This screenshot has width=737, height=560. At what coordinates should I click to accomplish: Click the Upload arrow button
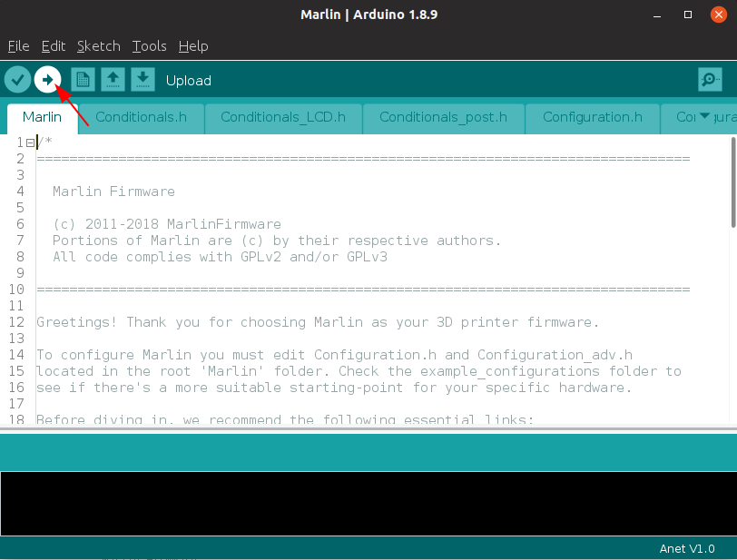[x=47, y=80]
